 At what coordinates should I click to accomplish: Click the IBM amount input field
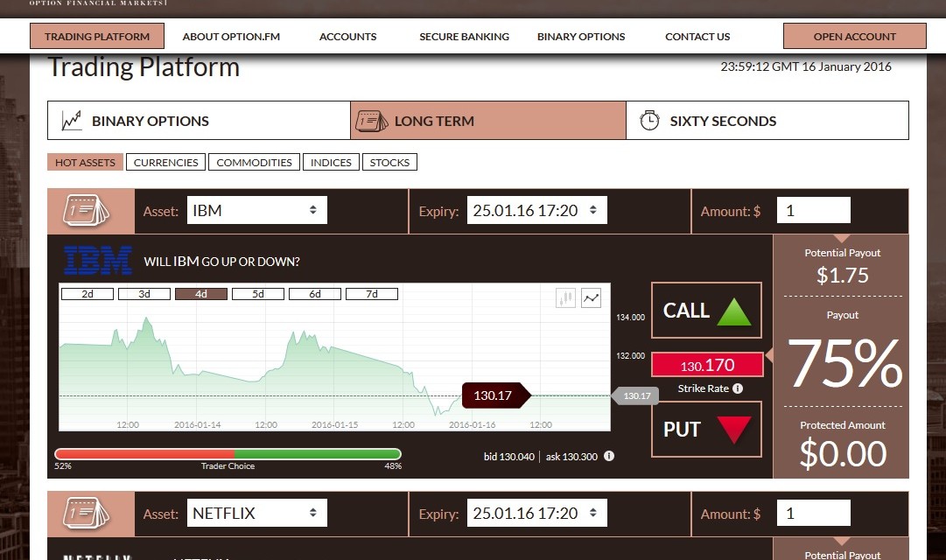pos(813,211)
